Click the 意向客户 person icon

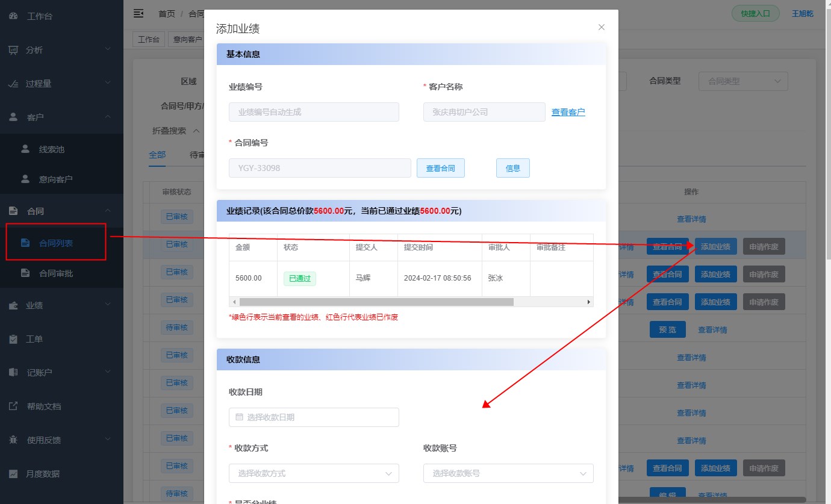coord(25,179)
